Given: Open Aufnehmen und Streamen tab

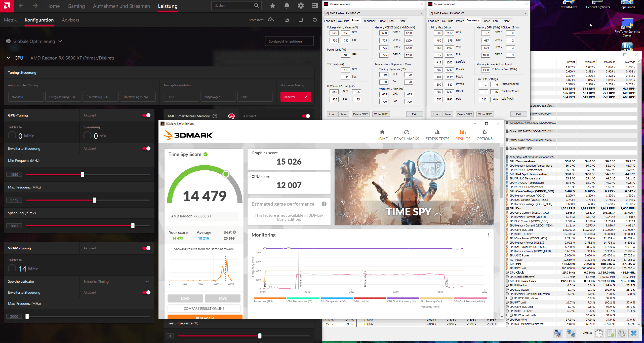Looking at the screenshot, I should (122, 6).
